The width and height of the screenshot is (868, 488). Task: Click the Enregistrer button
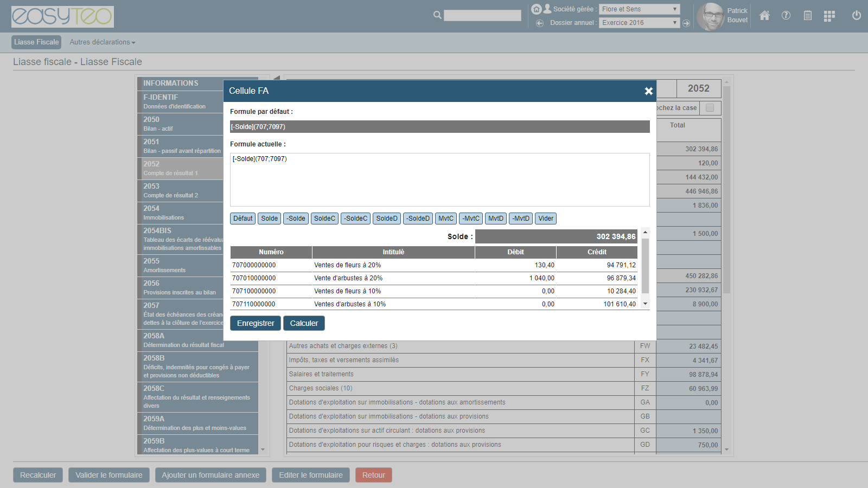pos(256,323)
